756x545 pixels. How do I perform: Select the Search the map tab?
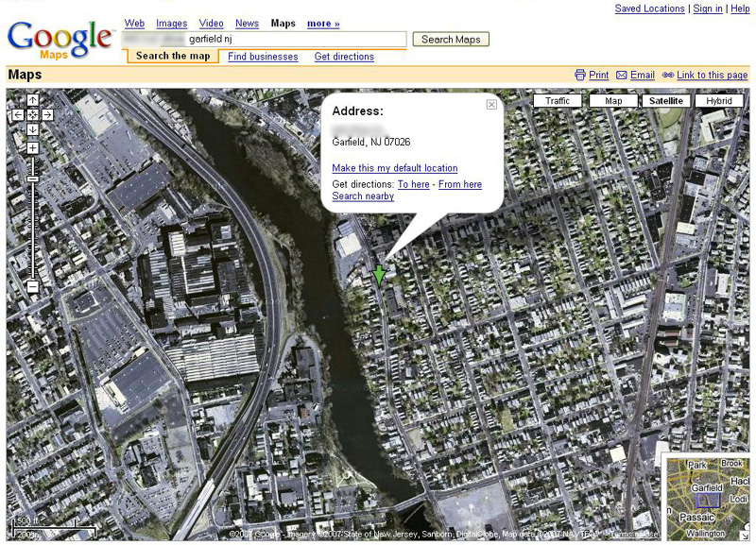tap(173, 56)
